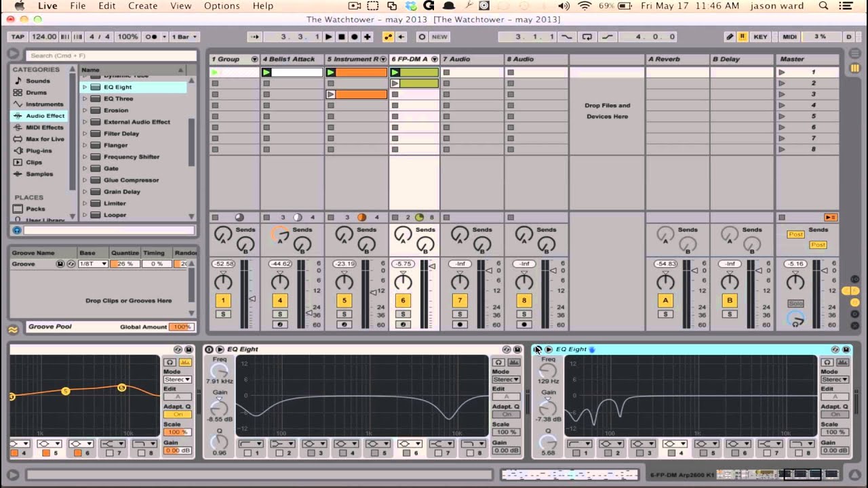This screenshot has height=488, width=868.
Task: Toggle the Loop switch in transport
Action: pos(587,37)
